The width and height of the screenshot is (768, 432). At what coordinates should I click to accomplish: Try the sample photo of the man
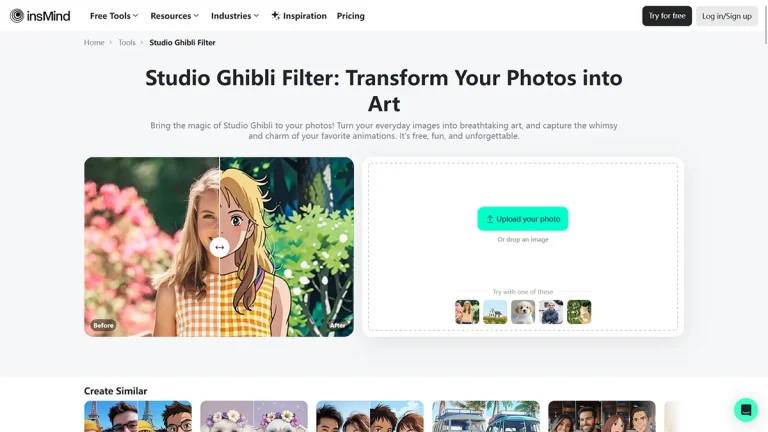[551, 312]
